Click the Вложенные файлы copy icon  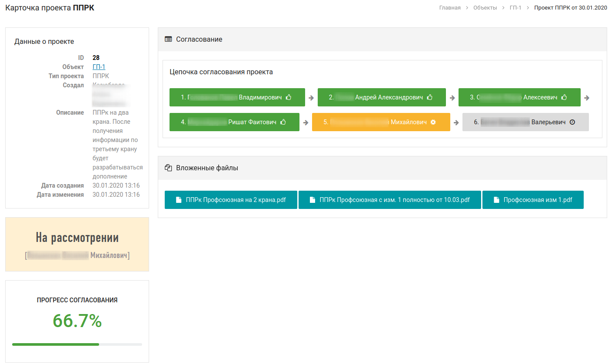(168, 168)
